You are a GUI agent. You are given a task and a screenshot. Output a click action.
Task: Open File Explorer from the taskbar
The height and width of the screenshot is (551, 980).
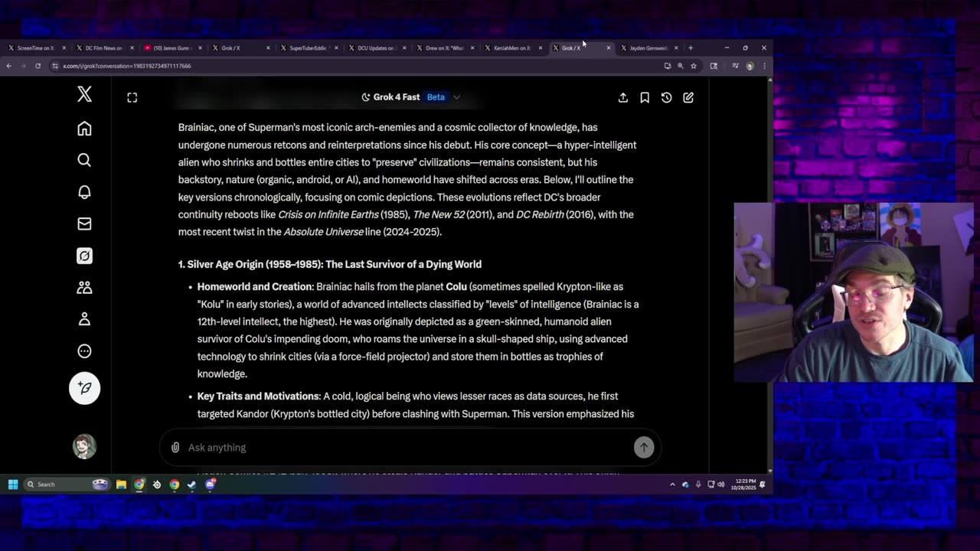click(x=121, y=484)
